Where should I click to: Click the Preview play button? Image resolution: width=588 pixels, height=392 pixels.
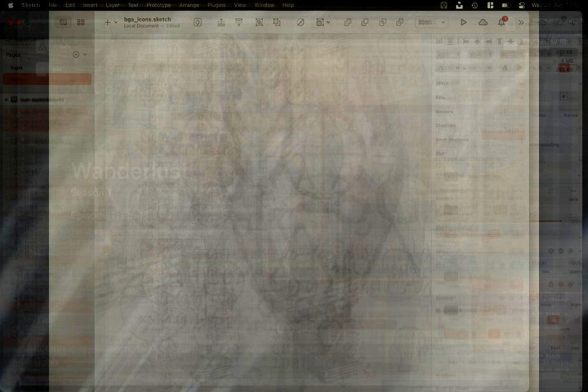pyautogui.click(x=464, y=23)
